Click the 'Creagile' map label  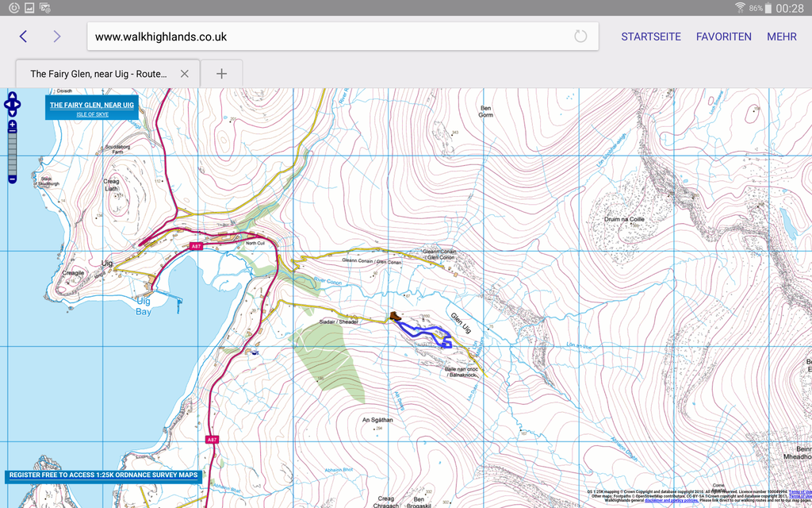click(x=73, y=272)
